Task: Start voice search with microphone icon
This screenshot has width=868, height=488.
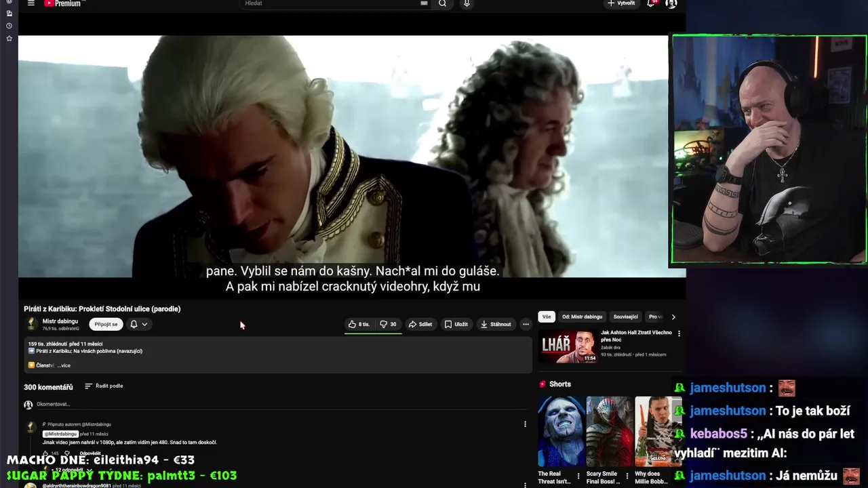Action: coord(467,3)
